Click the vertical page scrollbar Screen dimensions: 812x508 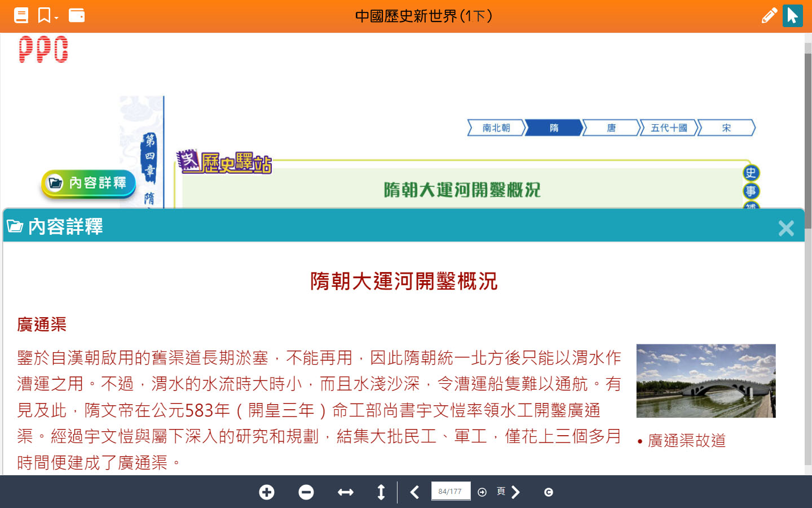807,141
